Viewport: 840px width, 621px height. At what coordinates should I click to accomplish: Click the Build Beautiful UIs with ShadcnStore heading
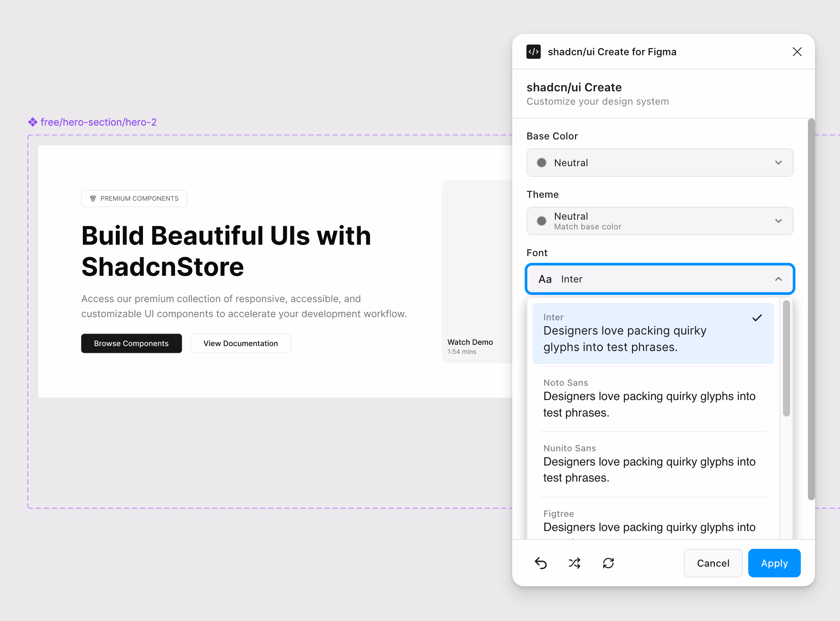click(226, 251)
